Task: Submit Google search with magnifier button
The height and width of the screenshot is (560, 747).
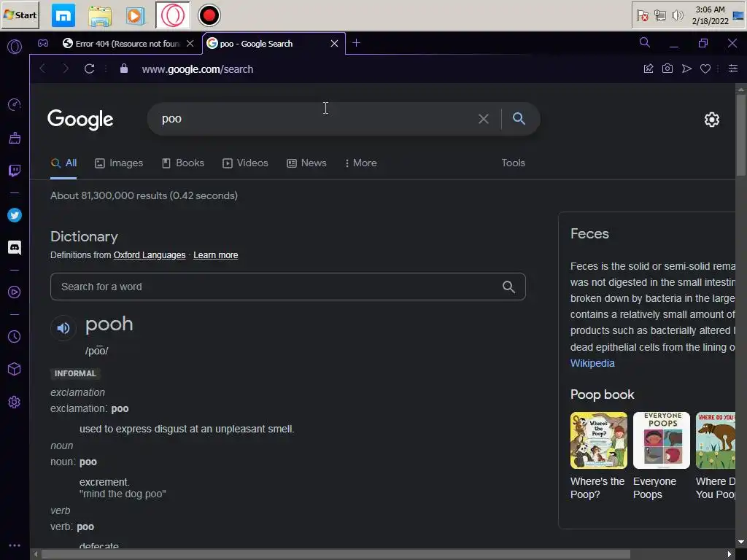Action: click(x=519, y=119)
